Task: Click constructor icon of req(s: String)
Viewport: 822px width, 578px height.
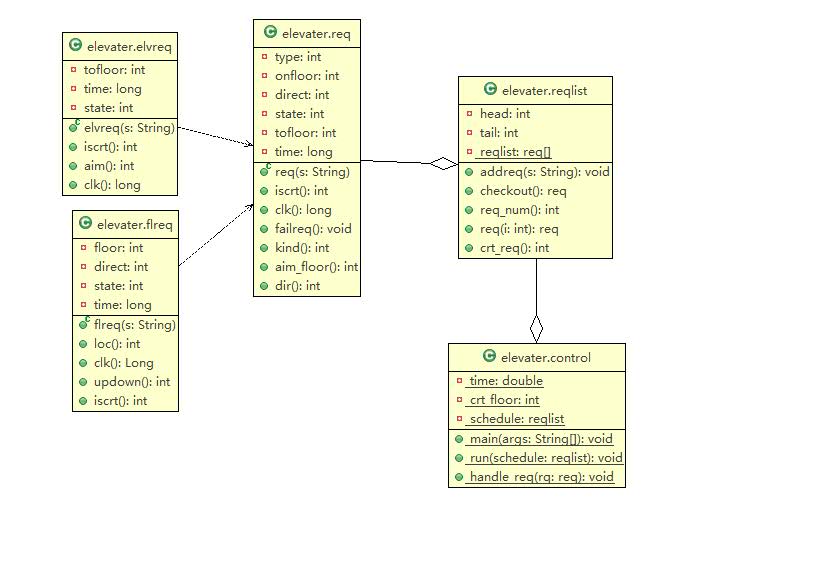Action: click(265, 170)
